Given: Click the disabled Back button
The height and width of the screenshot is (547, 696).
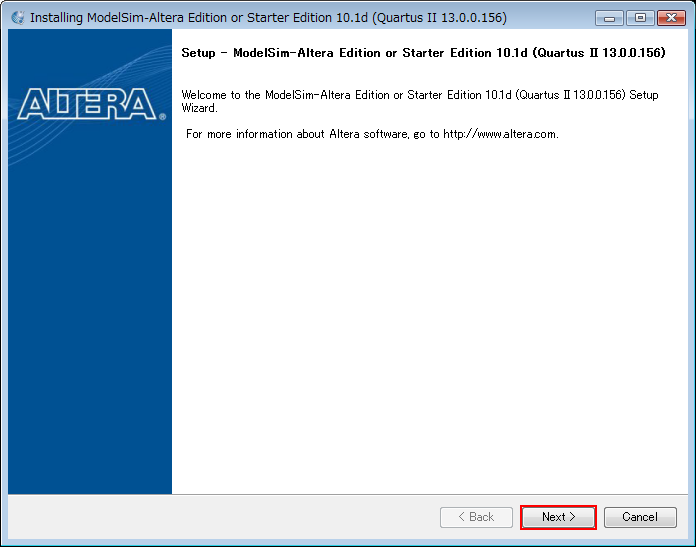Looking at the screenshot, I should click(476, 517).
